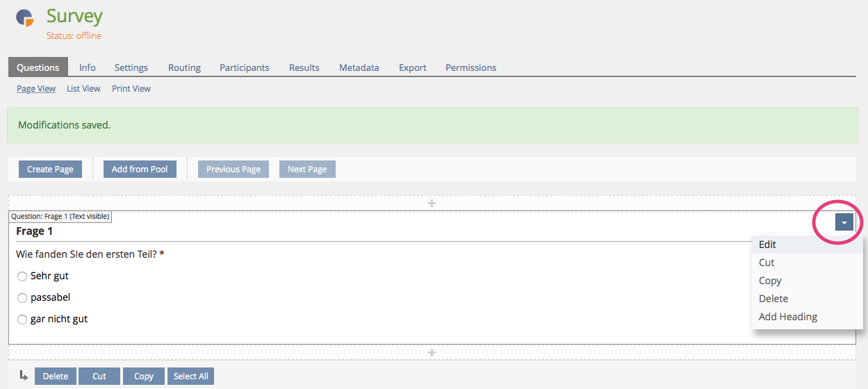Viewport: 868px width, 389px height.
Task: Click the Add from Pool button
Action: [140, 169]
